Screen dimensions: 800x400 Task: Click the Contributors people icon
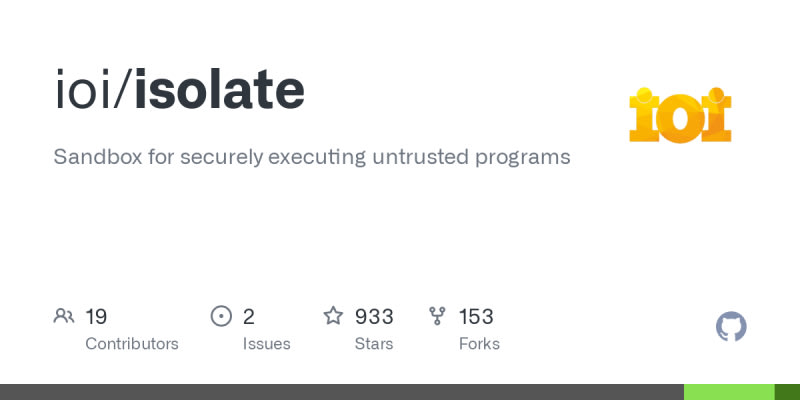pos(64,317)
